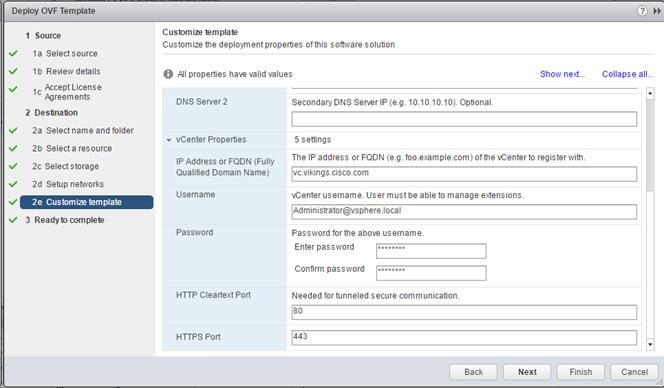This screenshot has width=664, height=388.
Task: Go to step 2a Select name and folder
Action: click(x=83, y=130)
